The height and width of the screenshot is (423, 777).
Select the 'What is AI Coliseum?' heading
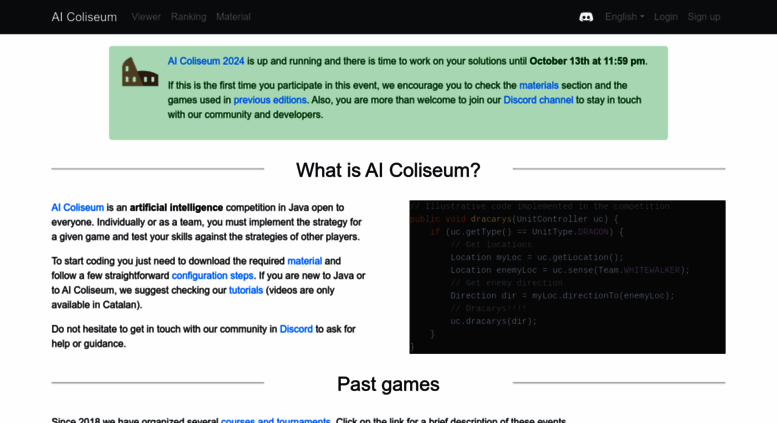pyautogui.click(x=388, y=170)
